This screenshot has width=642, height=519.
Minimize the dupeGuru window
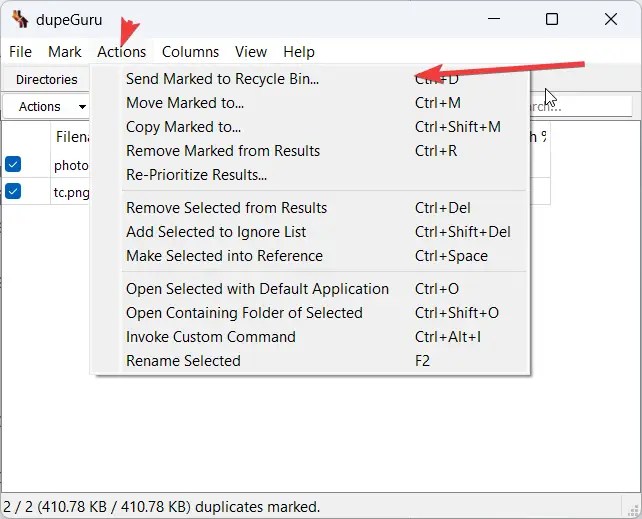coord(494,19)
